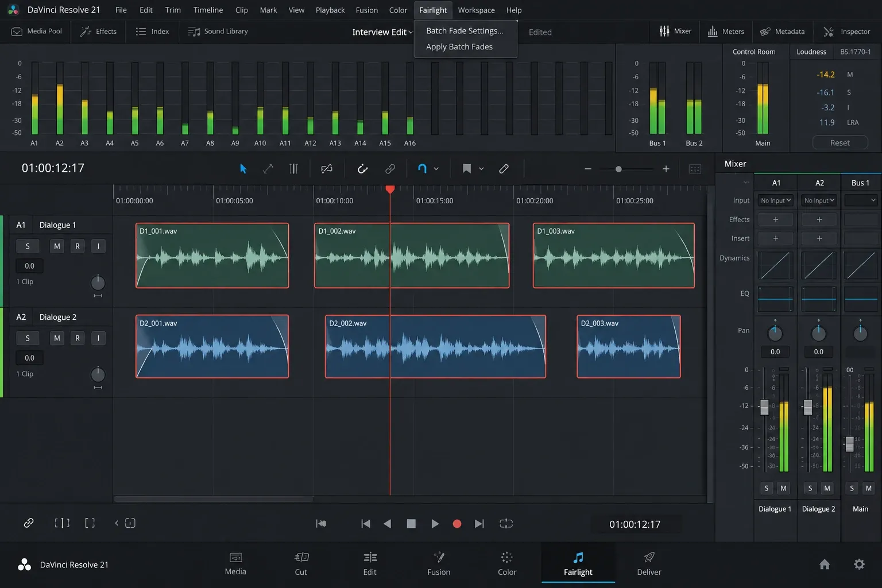
Task: Switch to the Cut page
Action: [x=301, y=564]
